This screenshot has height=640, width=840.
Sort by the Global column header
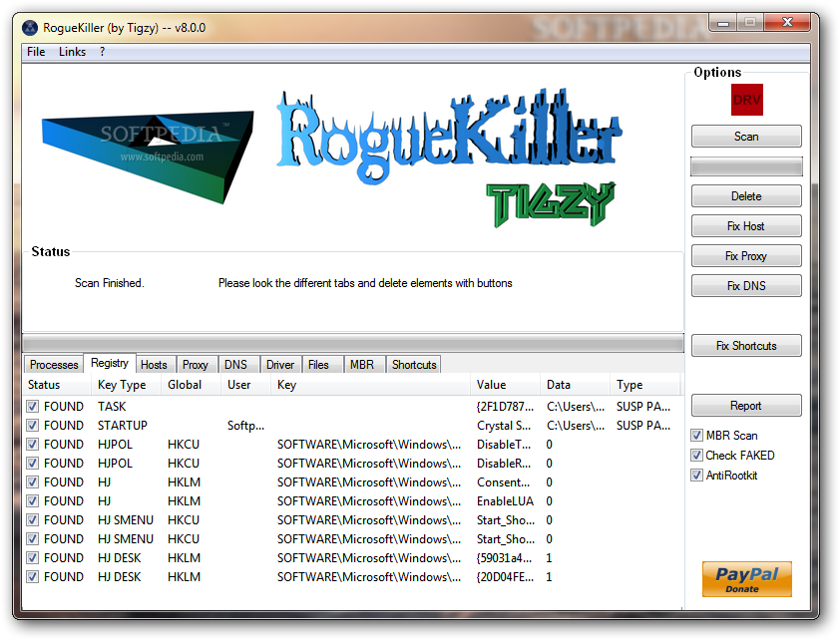click(192, 385)
